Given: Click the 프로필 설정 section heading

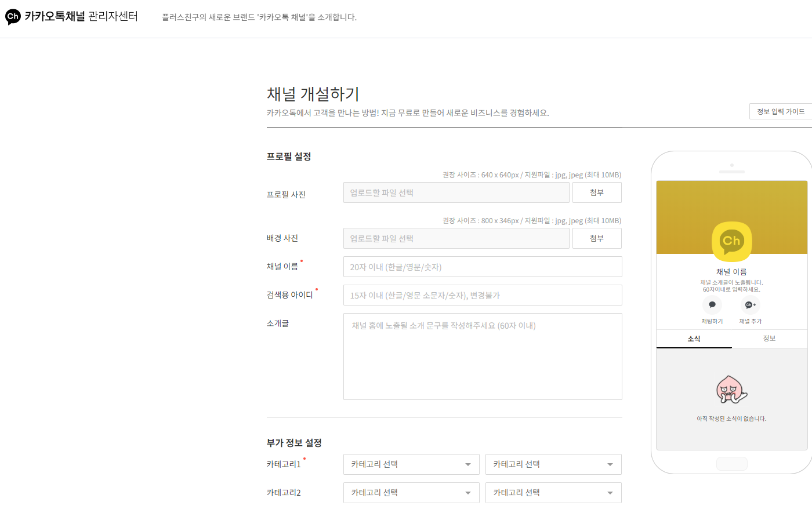Looking at the screenshot, I should [289, 157].
